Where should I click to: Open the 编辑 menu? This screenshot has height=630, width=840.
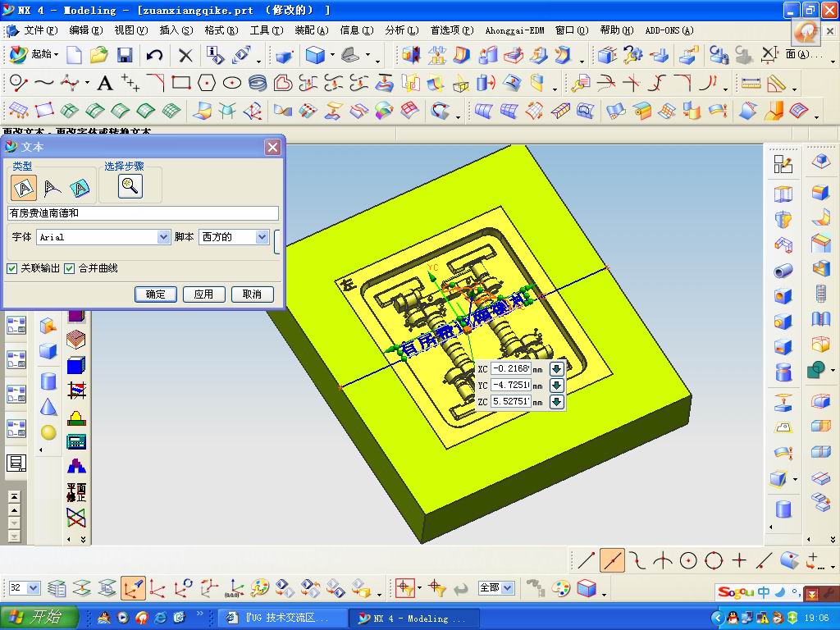point(85,30)
